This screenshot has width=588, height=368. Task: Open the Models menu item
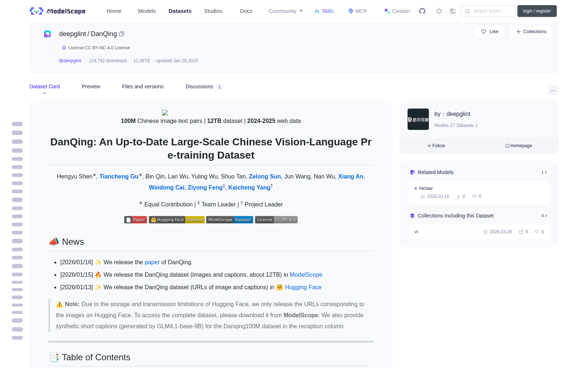(x=147, y=11)
